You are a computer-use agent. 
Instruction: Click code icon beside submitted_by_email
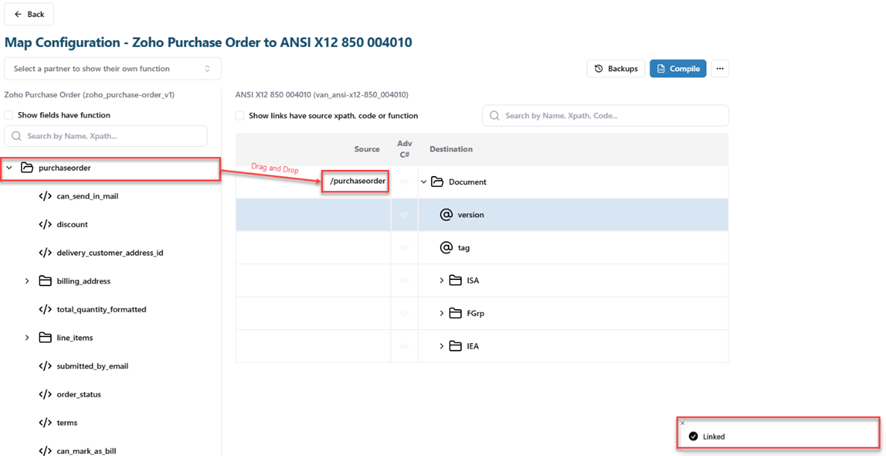[45, 366]
